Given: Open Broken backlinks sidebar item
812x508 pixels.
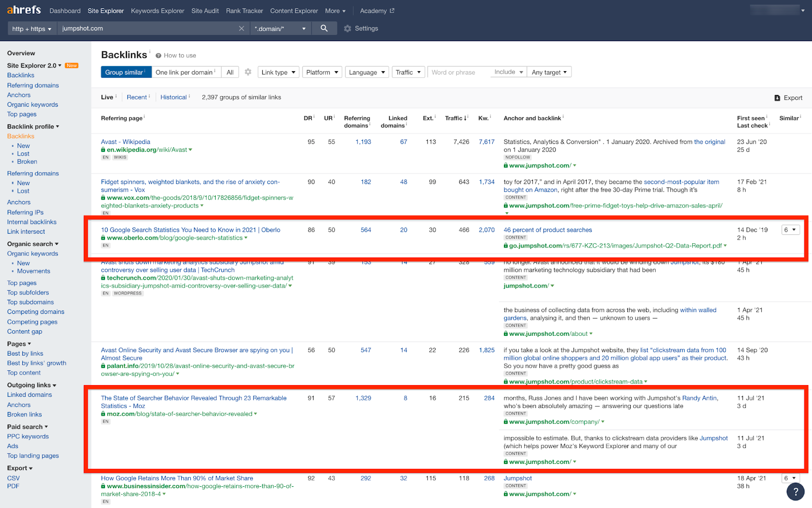Looking at the screenshot, I should [x=27, y=162].
